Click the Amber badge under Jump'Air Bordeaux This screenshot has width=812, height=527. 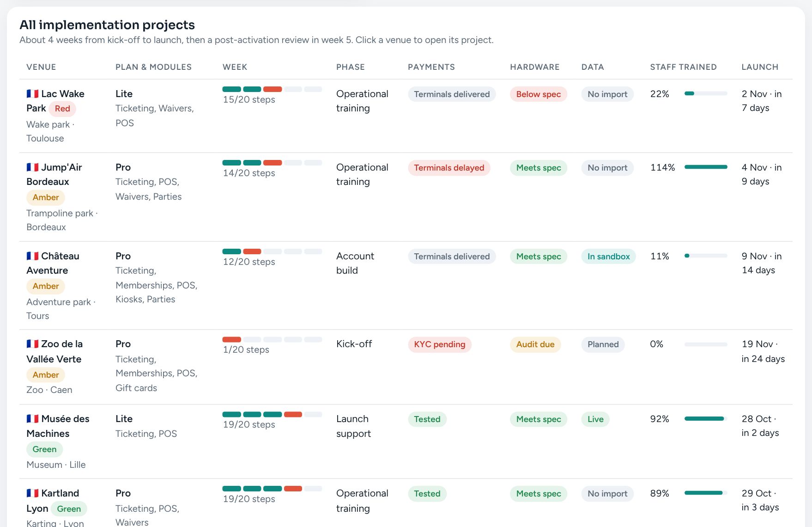tap(46, 197)
